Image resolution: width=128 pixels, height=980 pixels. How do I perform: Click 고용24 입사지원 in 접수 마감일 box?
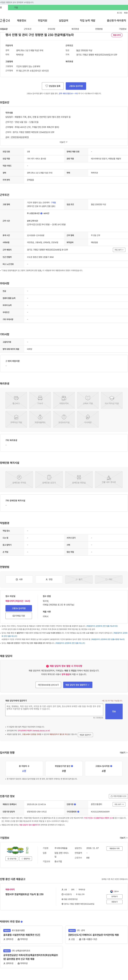click(x=19, y=608)
